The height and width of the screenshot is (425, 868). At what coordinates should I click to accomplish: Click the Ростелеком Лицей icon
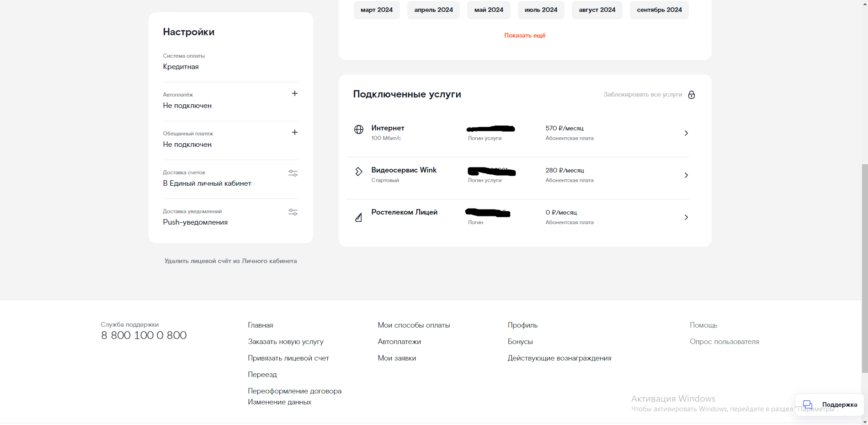pyautogui.click(x=359, y=217)
